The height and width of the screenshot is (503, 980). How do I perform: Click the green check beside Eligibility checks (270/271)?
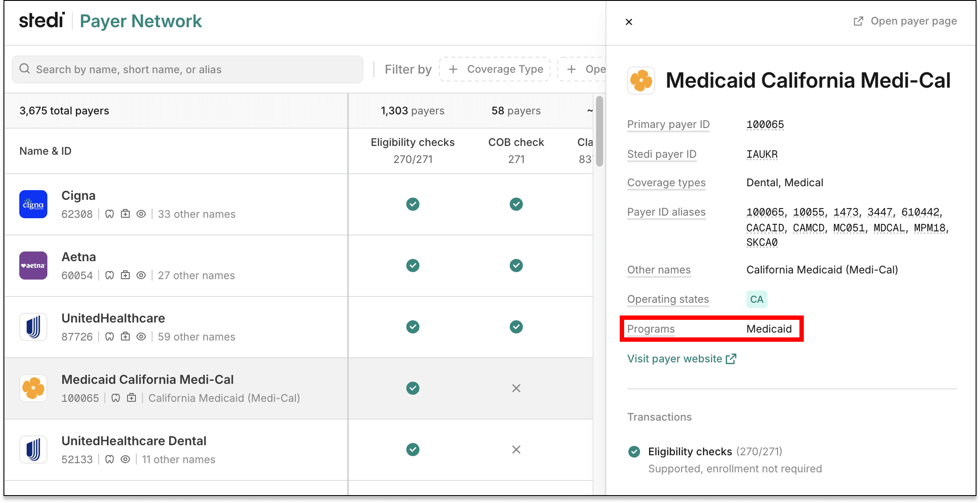click(634, 452)
